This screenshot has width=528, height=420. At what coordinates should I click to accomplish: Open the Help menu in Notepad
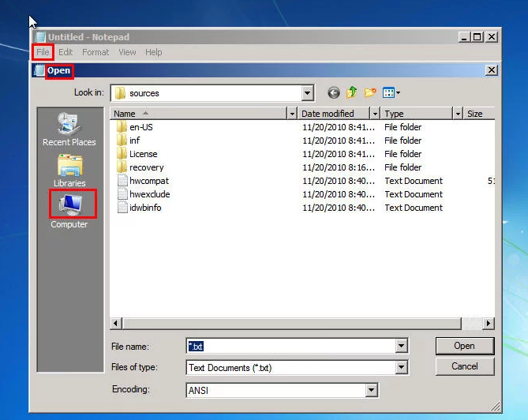pyautogui.click(x=154, y=52)
